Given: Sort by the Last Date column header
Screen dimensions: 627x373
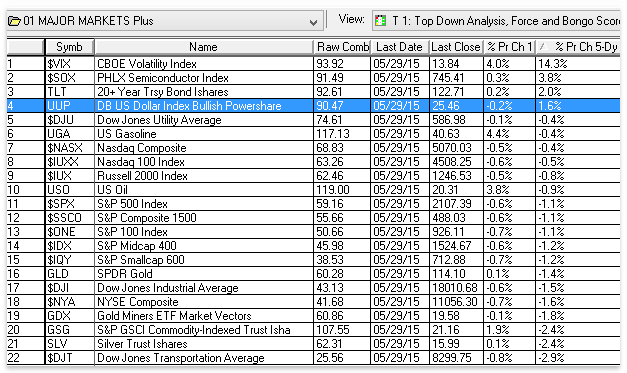Looking at the screenshot, I should coord(399,47).
